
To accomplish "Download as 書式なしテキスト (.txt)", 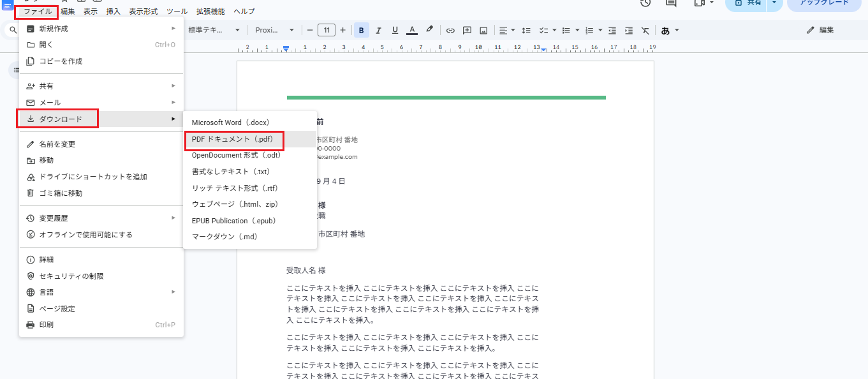I will [x=250, y=172].
